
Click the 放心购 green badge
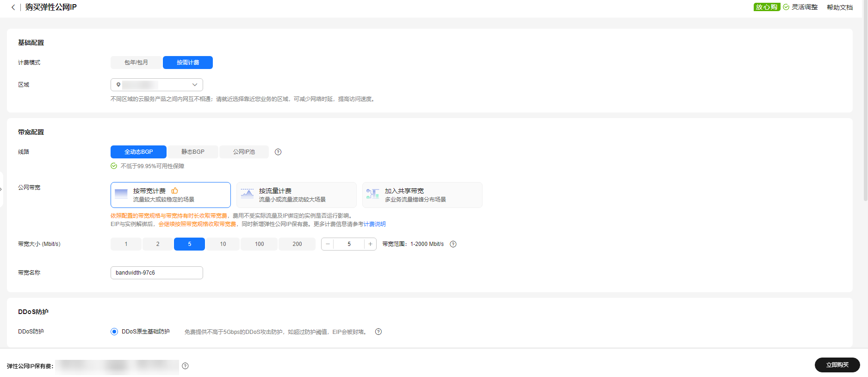point(767,7)
